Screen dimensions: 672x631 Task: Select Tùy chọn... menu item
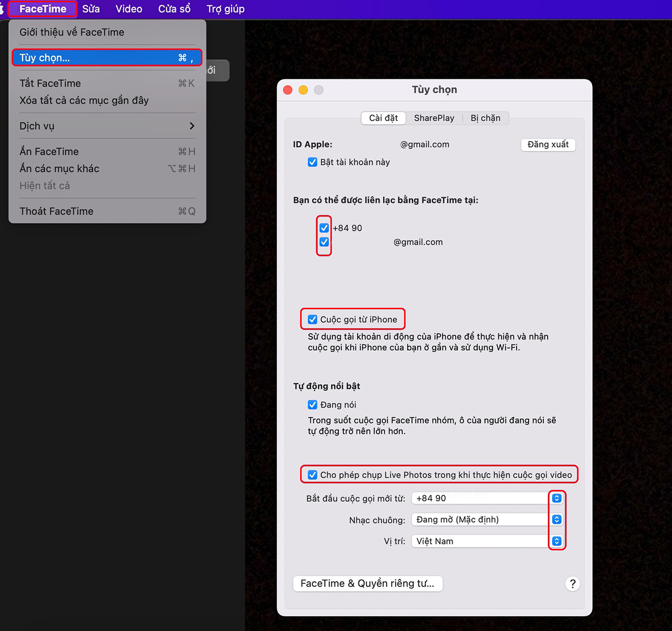107,58
